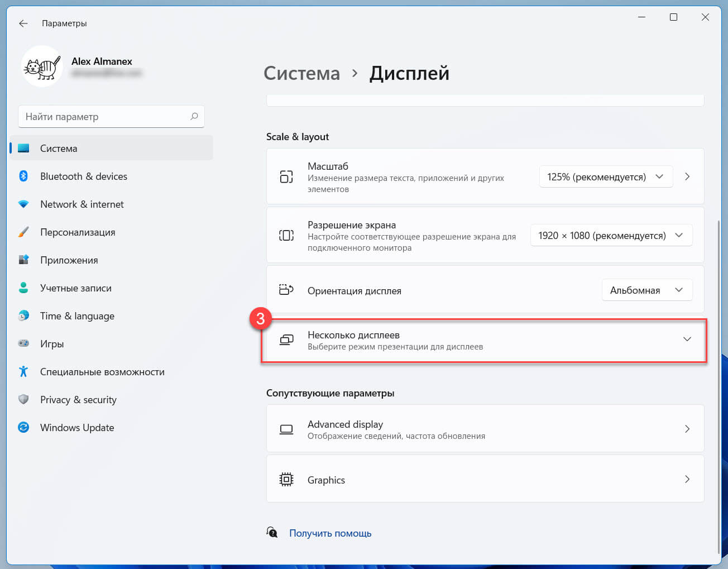Image resolution: width=728 pixels, height=569 pixels.
Task: Open Windows Update section
Action: [112, 428]
